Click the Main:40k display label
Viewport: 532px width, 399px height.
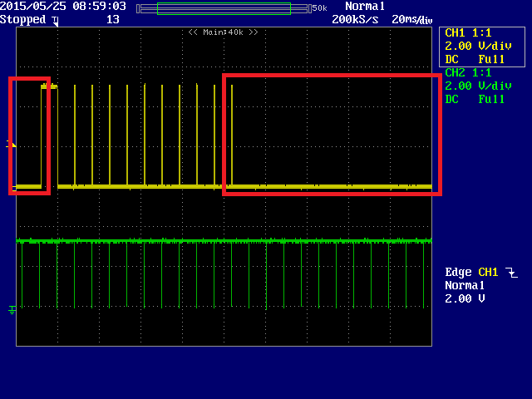[x=224, y=32]
